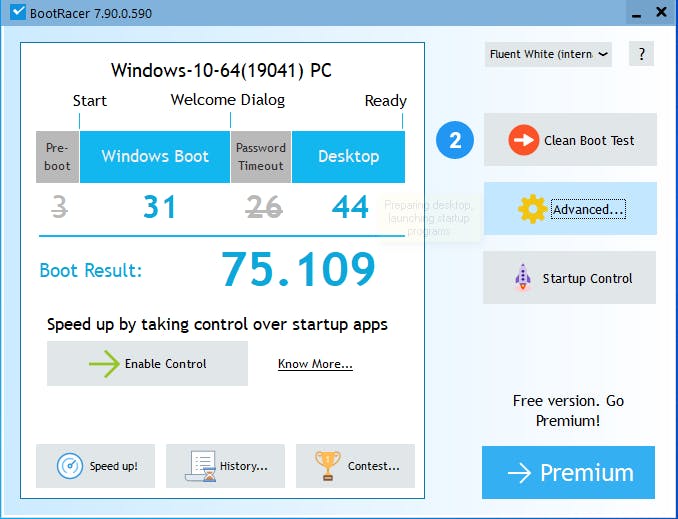Open the Contest... button
Image resolution: width=678 pixels, height=519 pixels.
click(355, 466)
